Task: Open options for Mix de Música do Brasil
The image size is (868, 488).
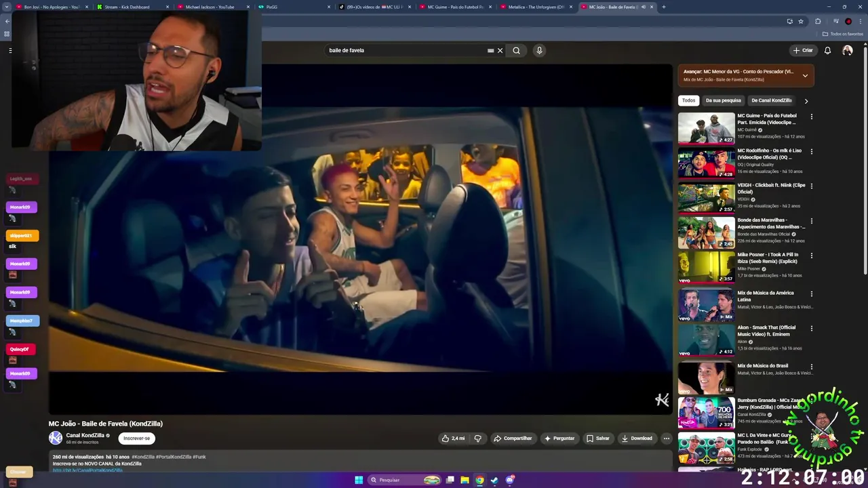Action: (811, 367)
